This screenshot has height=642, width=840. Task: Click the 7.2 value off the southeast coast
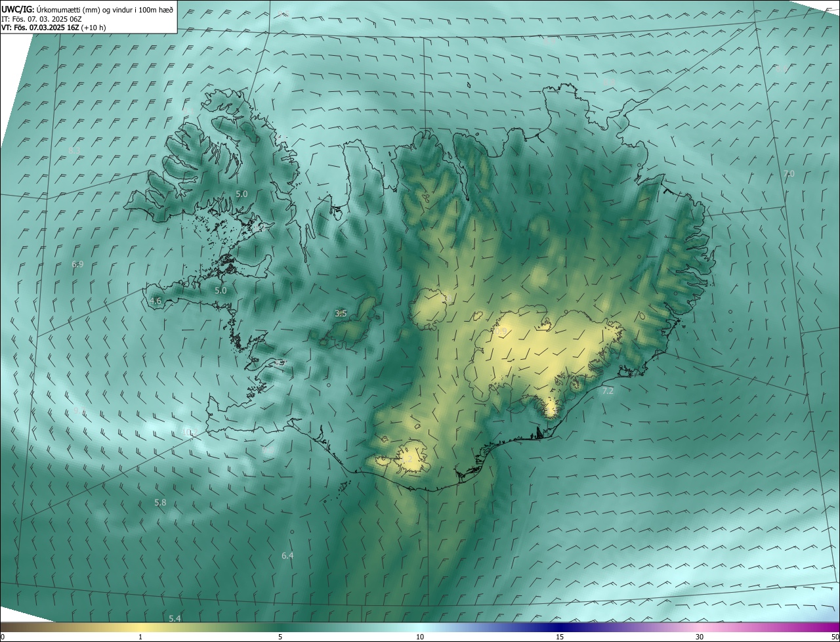click(x=608, y=391)
